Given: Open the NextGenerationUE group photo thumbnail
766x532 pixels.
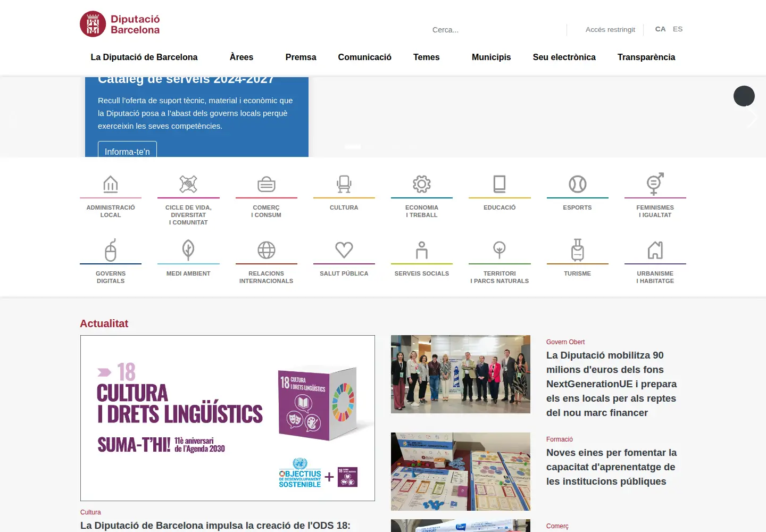Looking at the screenshot, I should click(461, 374).
